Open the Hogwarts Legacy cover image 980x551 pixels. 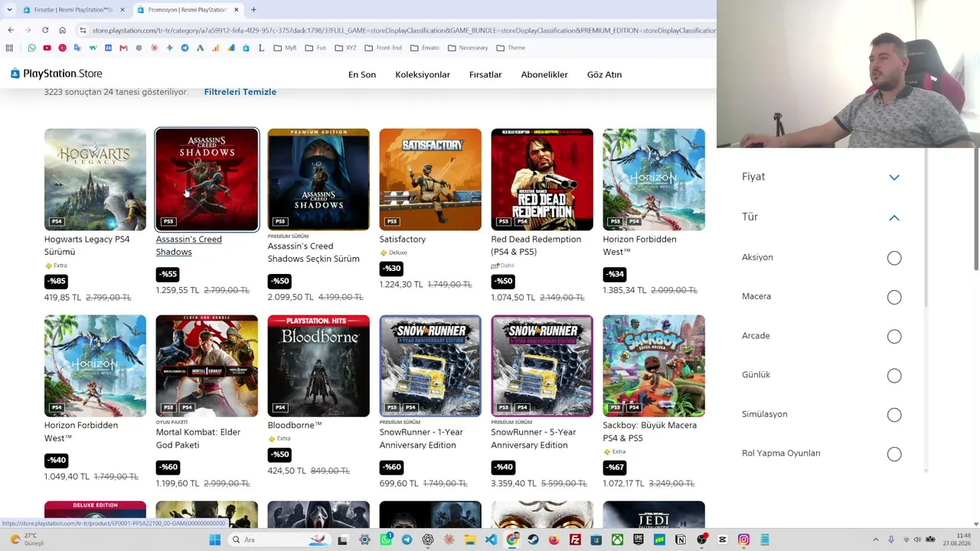coord(95,179)
